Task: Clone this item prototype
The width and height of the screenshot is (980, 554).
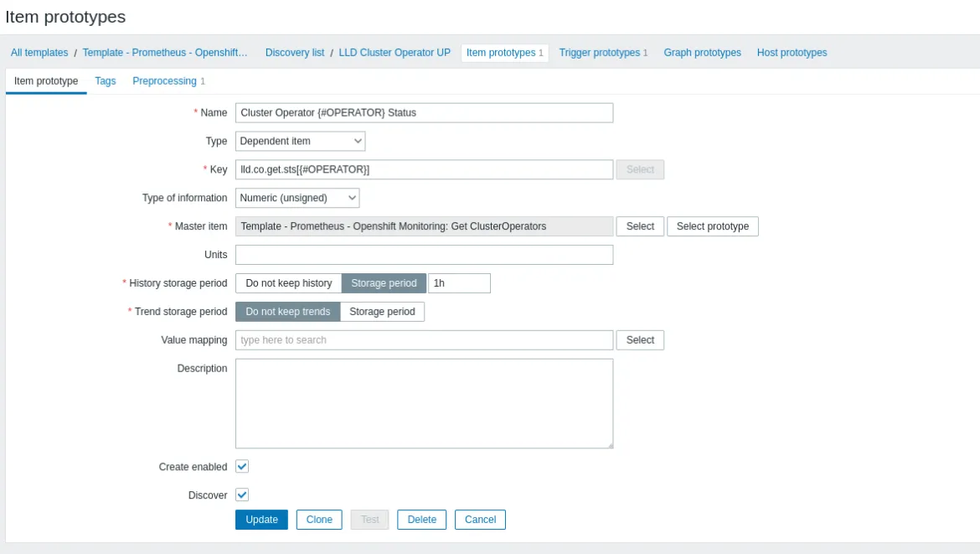Action: coord(319,520)
